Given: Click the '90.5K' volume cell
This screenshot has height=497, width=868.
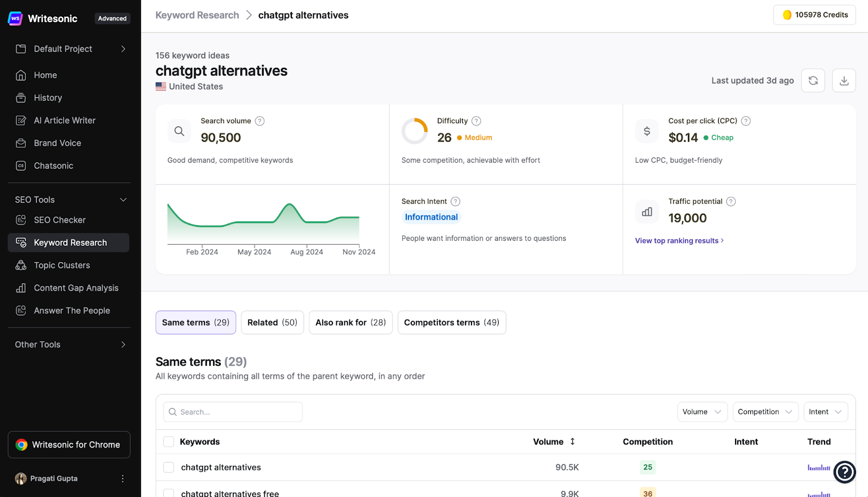Looking at the screenshot, I should click(567, 467).
